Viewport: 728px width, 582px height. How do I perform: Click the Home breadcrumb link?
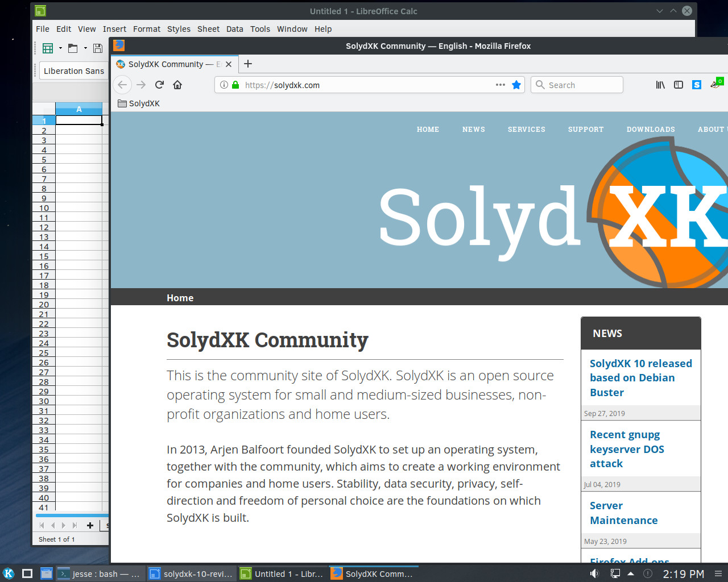pos(180,298)
